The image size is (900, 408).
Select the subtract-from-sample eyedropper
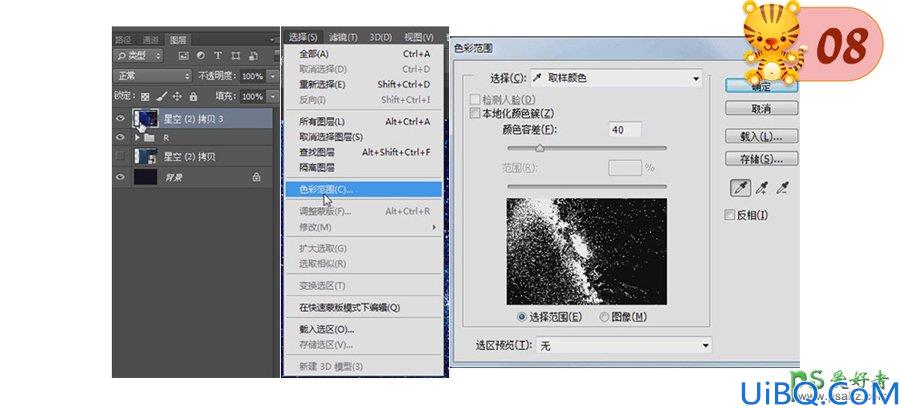(x=781, y=187)
